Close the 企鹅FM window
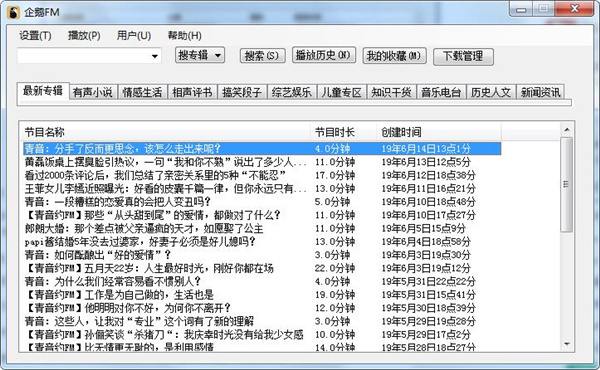 pos(575,9)
